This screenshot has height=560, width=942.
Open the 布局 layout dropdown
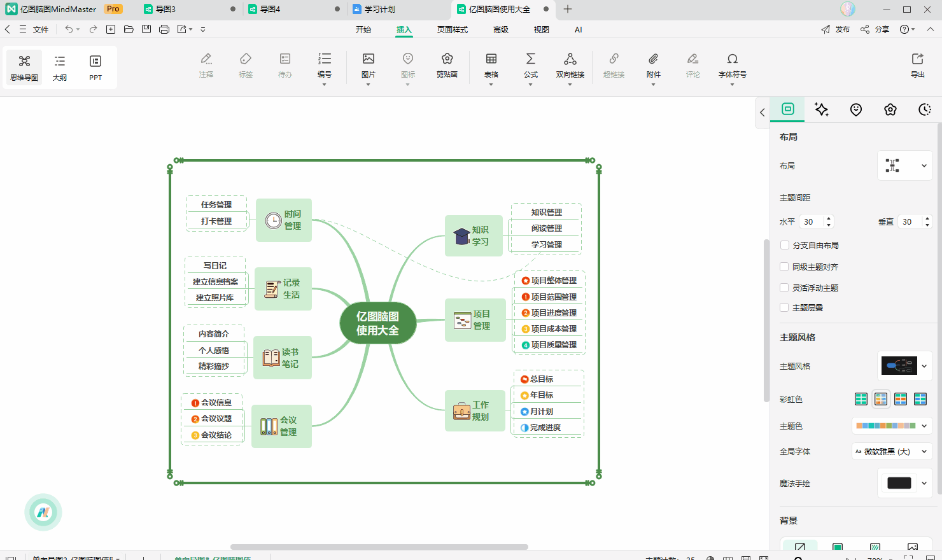(905, 165)
